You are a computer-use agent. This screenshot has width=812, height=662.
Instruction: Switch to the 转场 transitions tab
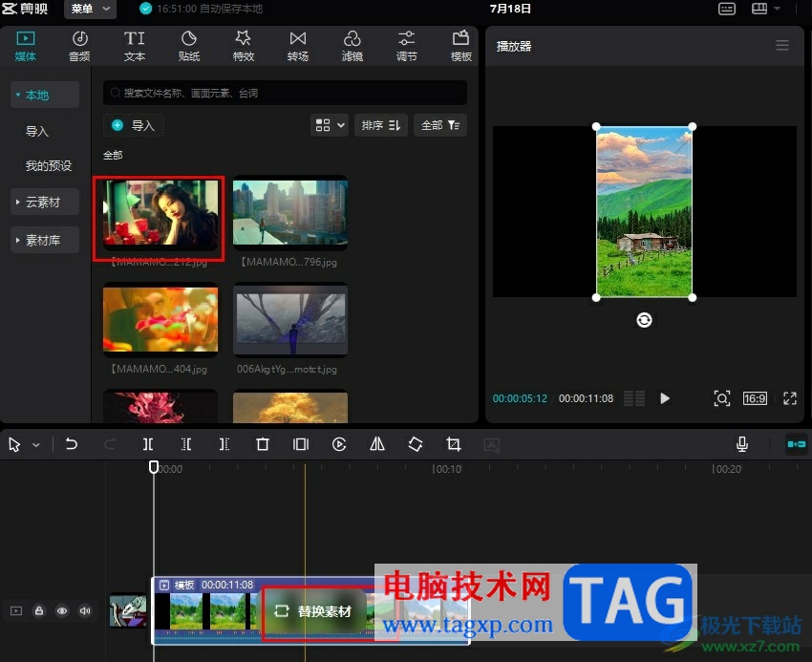point(298,46)
